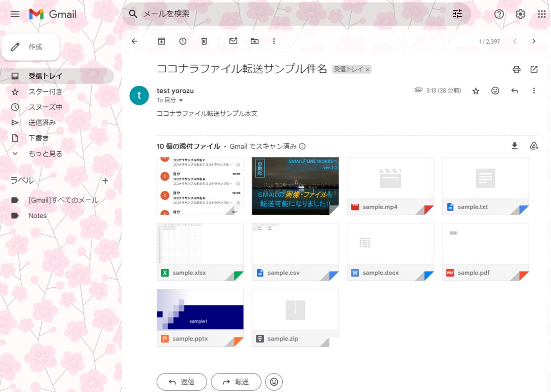
Task: Open sample.zip attachment
Action: [x=295, y=318]
